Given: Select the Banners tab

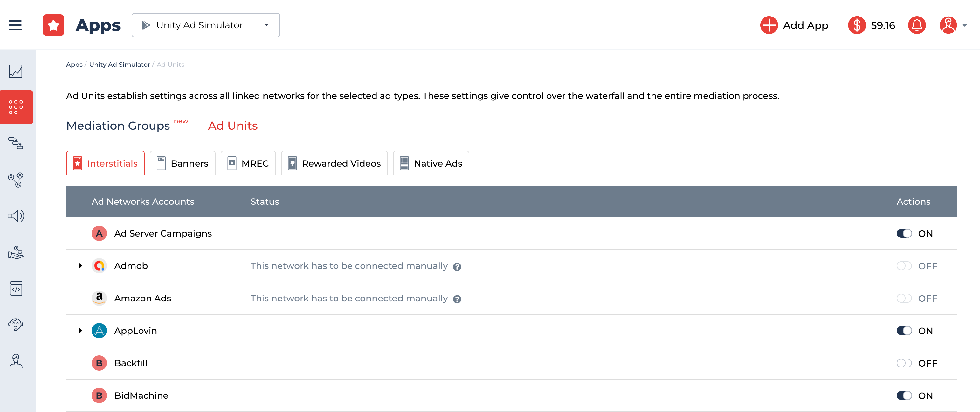Looking at the screenshot, I should 183,163.
